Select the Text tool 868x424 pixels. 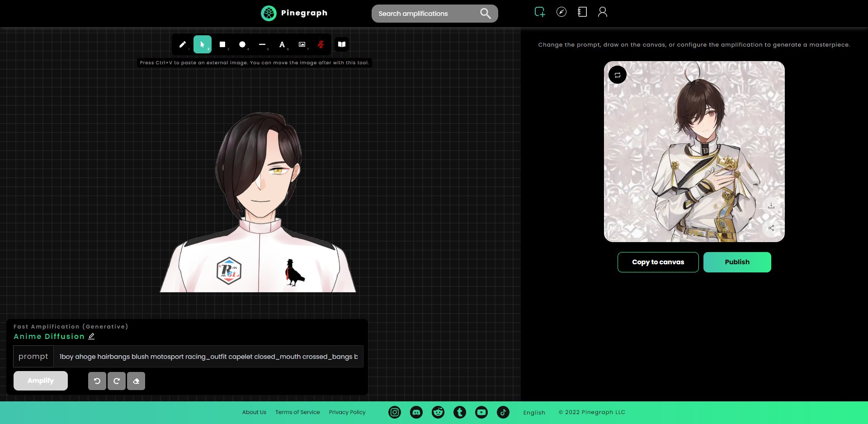click(x=282, y=44)
